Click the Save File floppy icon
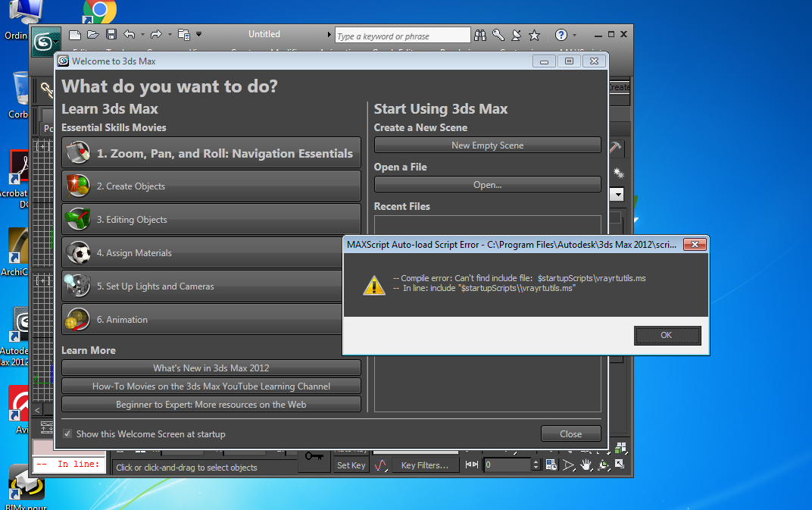812x510 pixels. point(111,35)
